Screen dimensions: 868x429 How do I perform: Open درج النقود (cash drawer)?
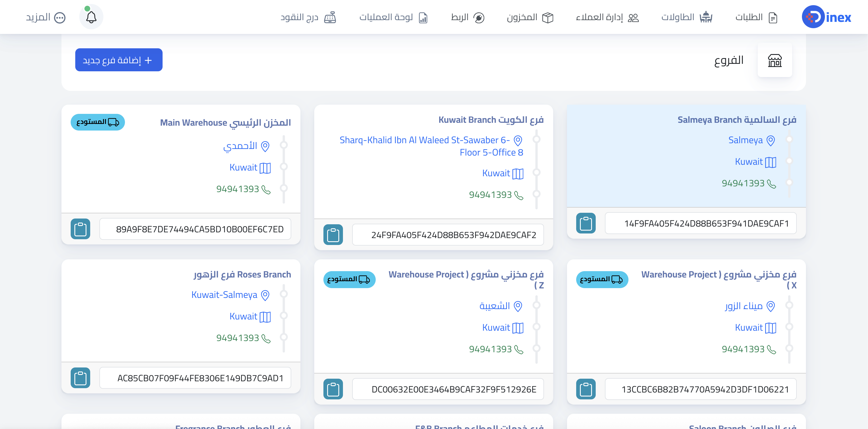pyautogui.click(x=308, y=17)
